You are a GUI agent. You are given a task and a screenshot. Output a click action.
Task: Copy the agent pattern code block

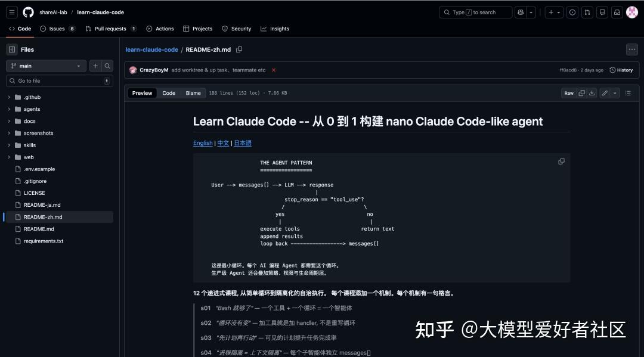(x=562, y=162)
